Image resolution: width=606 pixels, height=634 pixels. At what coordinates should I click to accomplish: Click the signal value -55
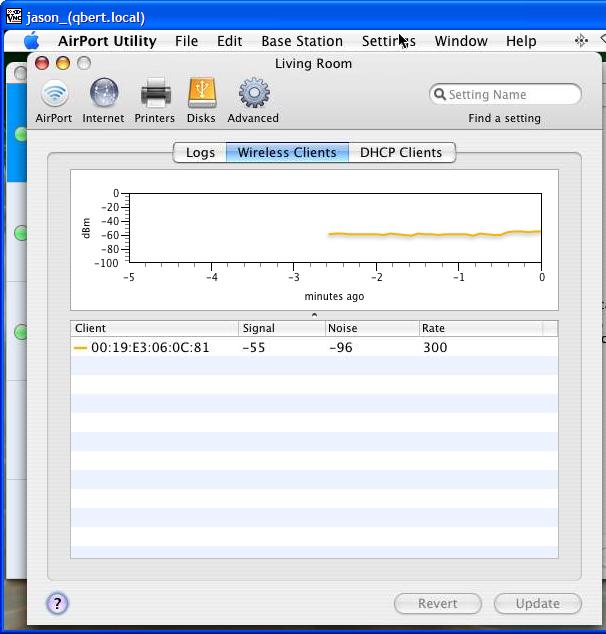tap(253, 347)
